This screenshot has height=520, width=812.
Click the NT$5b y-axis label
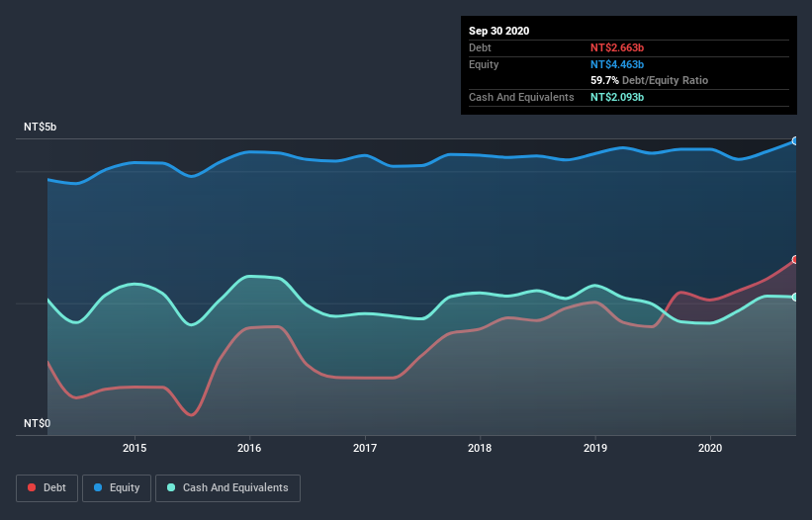click(x=40, y=127)
